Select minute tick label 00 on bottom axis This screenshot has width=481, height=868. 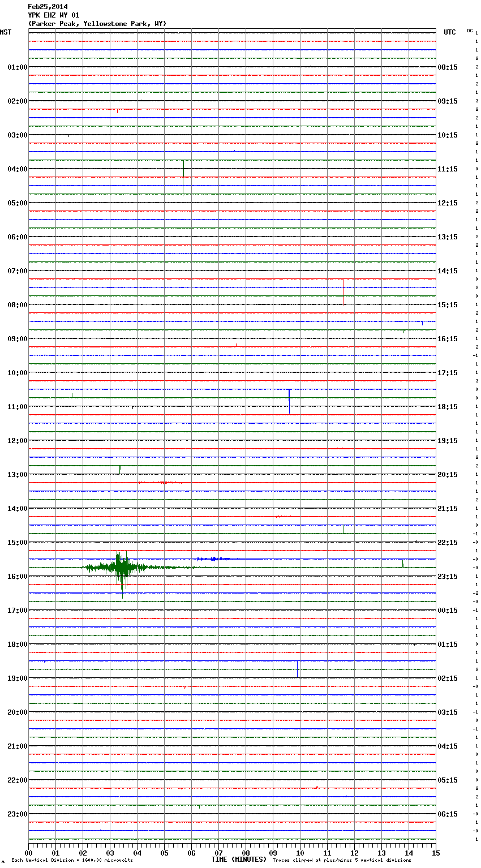[x=28, y=853]
